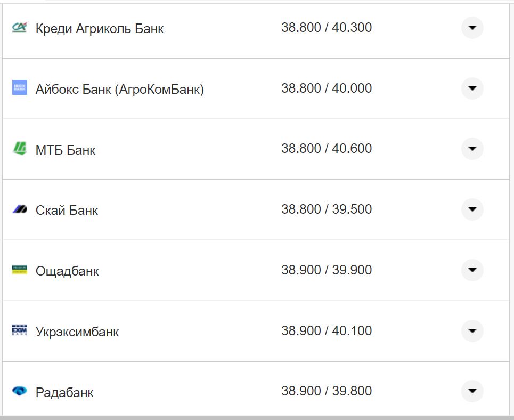Click МТБ Банк rate 38.800 / 40.600
Screen dimensions: 514x420
(327, 149)
